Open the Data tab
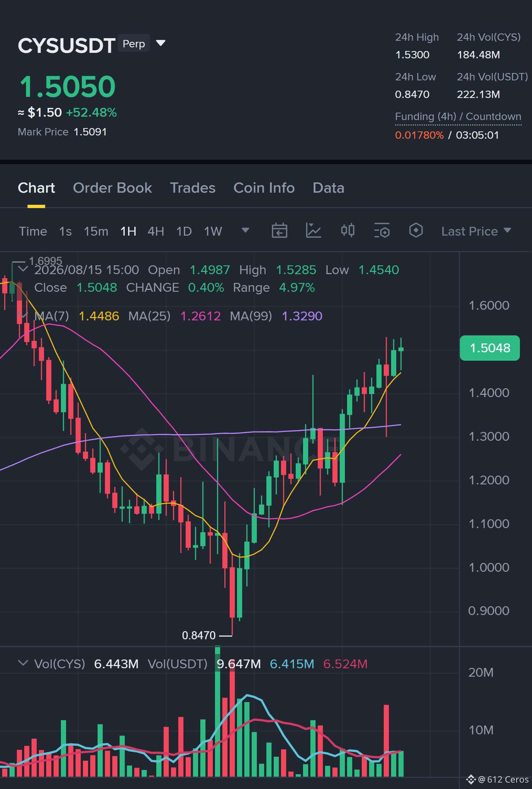This screenshot has height=789, width=532. (x=328, y=188)
